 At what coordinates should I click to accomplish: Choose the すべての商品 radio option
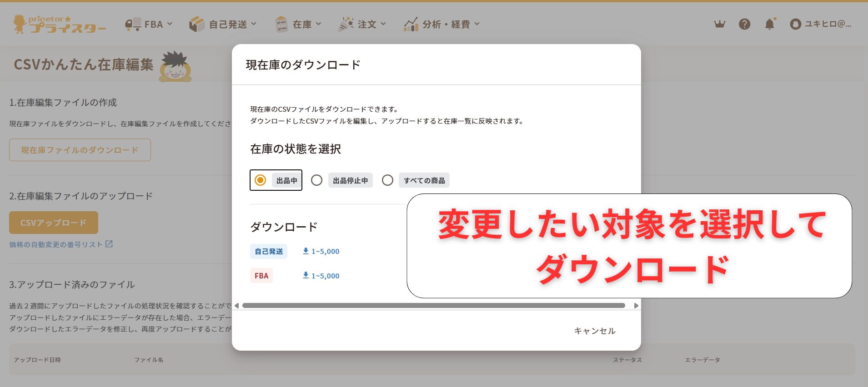[387, 180]
